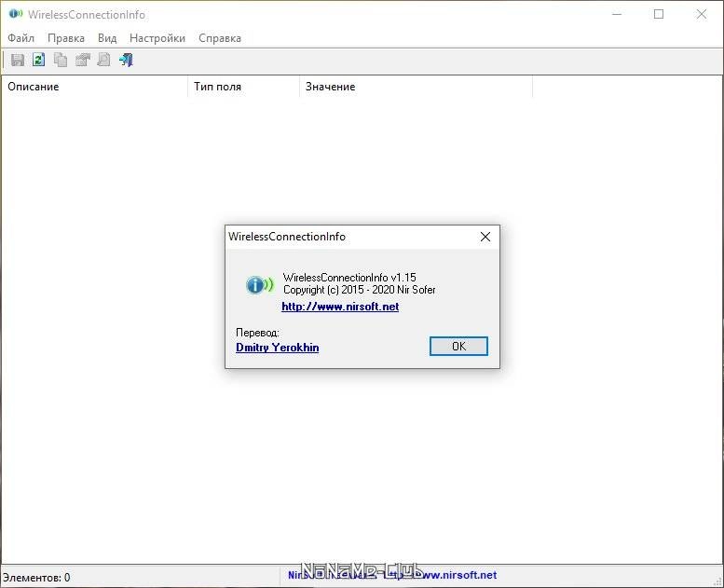Viewport: 724px width, 588px height.
Task: Click the Copyright 2015 - 2020 Nir Sofer text
Action: pyautogui.click(x=360, y=290)
